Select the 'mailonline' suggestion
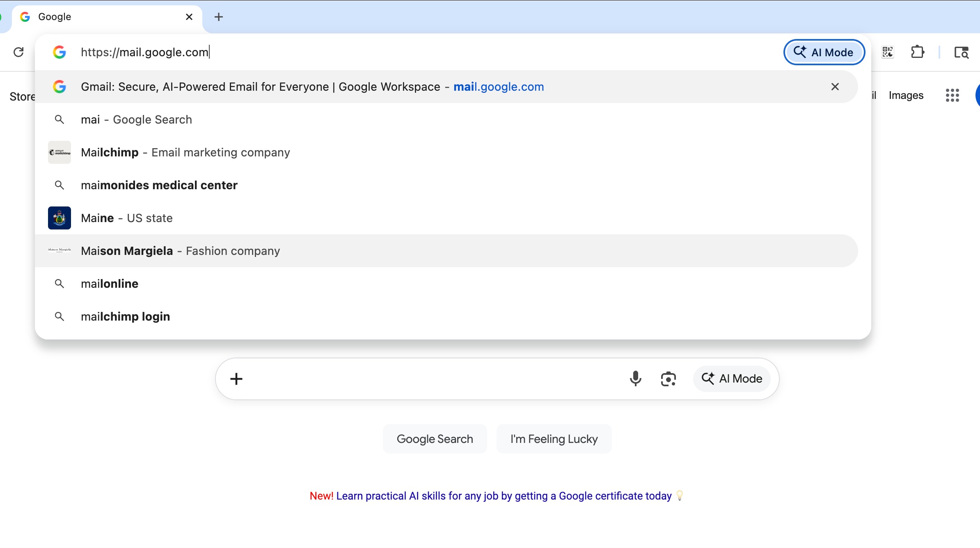980x548 pixels. pos(446,284)
